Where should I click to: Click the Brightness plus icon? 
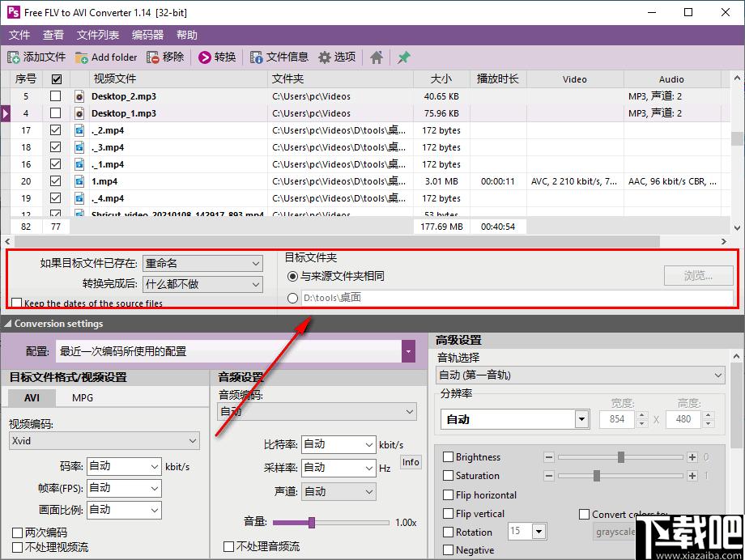click(692, 457)
